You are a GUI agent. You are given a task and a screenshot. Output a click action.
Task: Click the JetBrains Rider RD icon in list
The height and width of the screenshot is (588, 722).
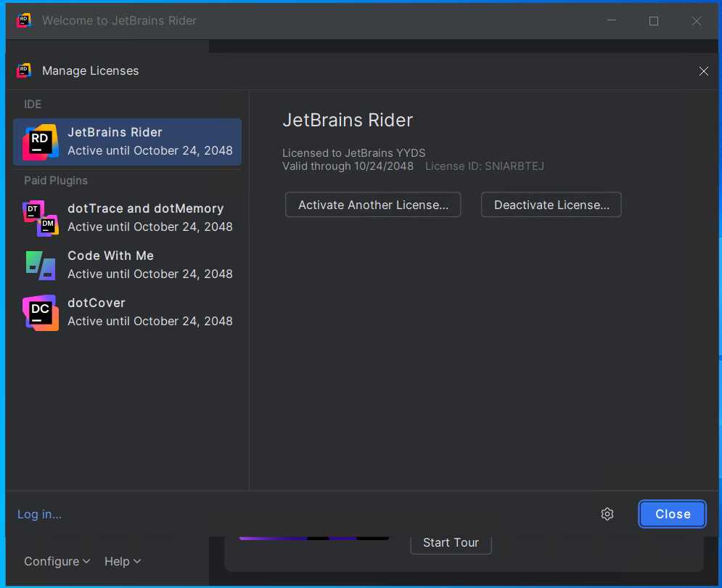click(x=41, y=142)
